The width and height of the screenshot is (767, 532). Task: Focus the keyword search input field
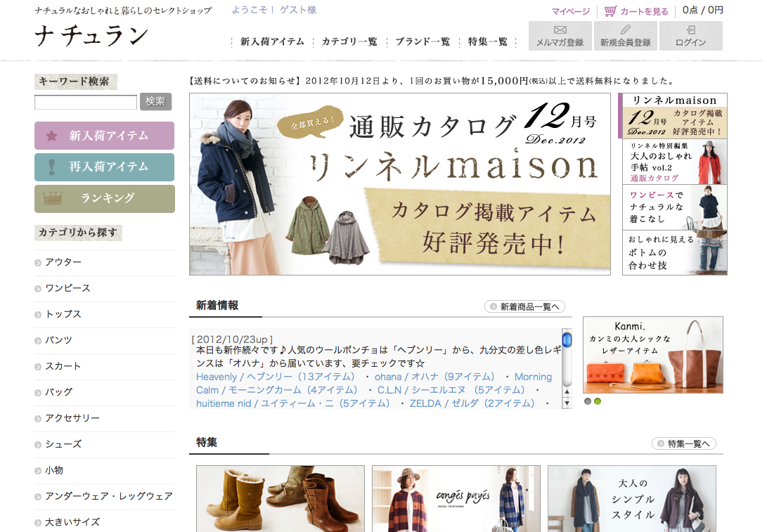(86, 102)
